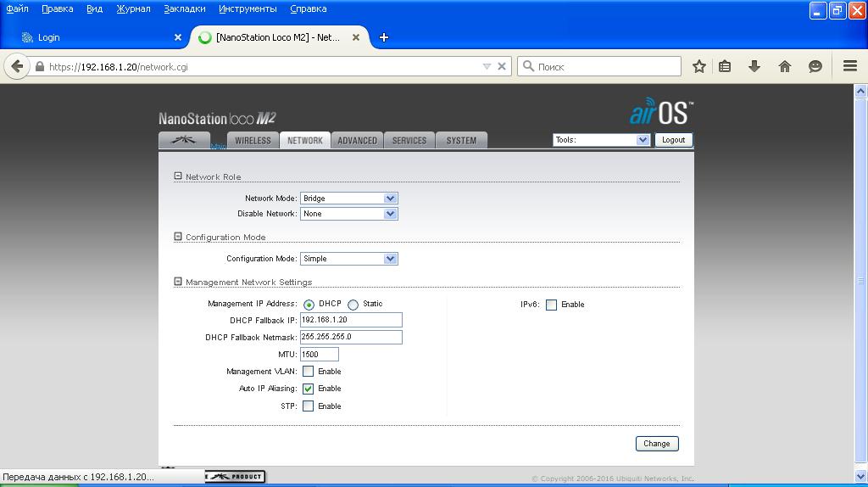Select DHCP management IP radio button
Viewport: 868px width, 487px height.
(x=309, y=305)
